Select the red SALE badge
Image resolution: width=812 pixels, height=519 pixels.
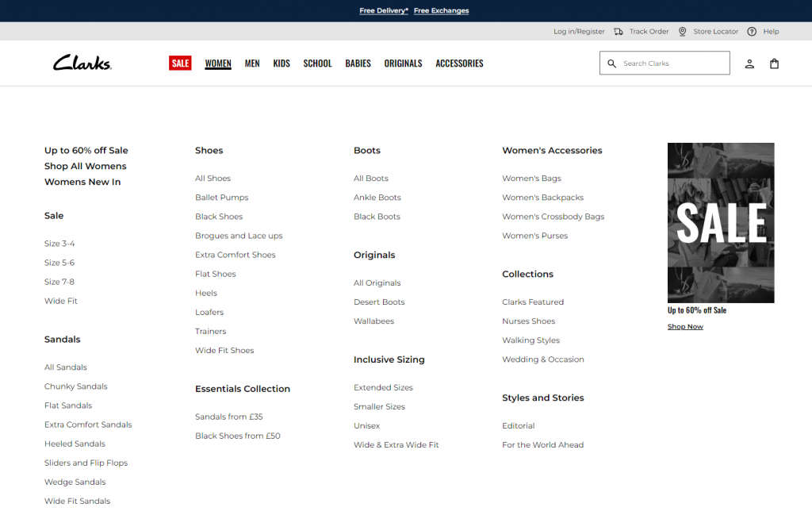pos(180,63)
